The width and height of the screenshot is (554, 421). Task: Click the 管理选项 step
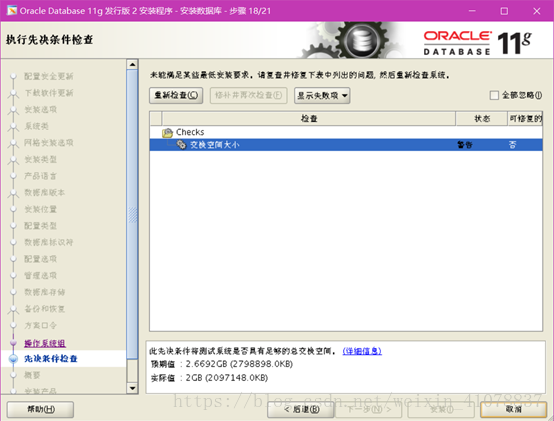[40, 275]
